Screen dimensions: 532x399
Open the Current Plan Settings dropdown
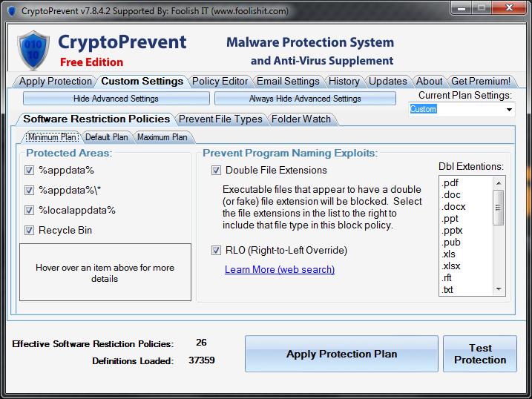509,110
